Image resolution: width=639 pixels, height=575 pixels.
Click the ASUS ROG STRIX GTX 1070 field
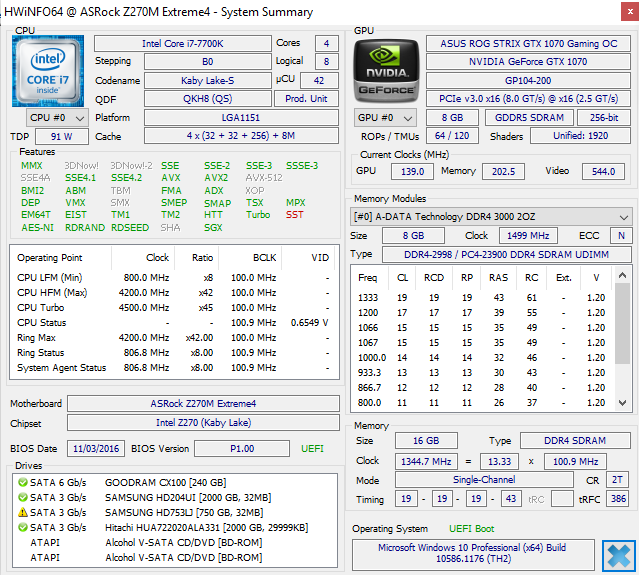point(529,44)
